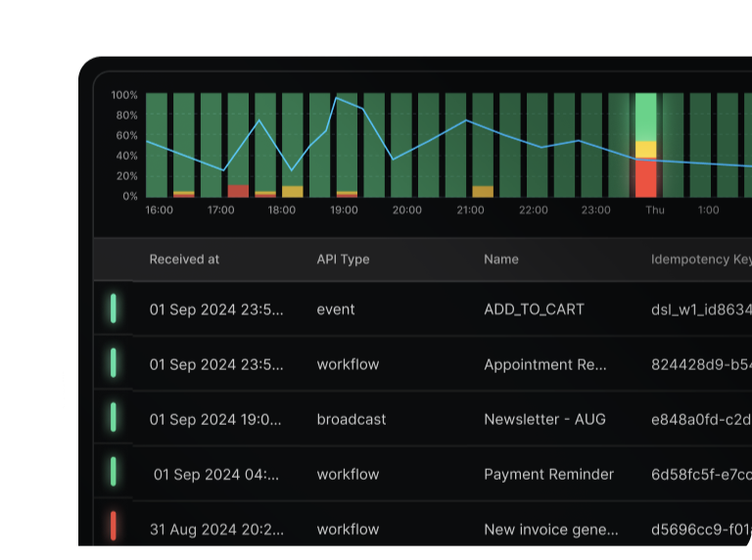Click the green status indicator for Appointment Re...
Viewport: 752px width, 560px height.
114,363
